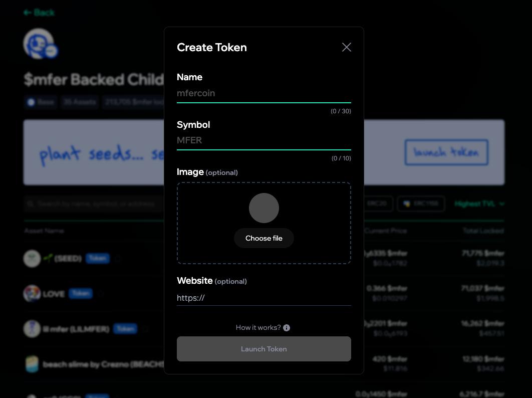Click Choose file button

coord(263,238)
